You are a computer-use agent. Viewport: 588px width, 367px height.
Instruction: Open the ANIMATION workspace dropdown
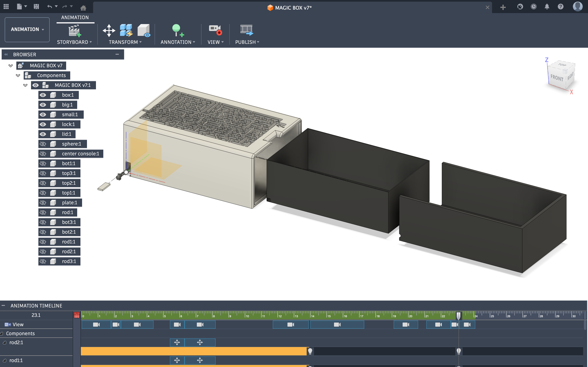[x=27, y=29]
